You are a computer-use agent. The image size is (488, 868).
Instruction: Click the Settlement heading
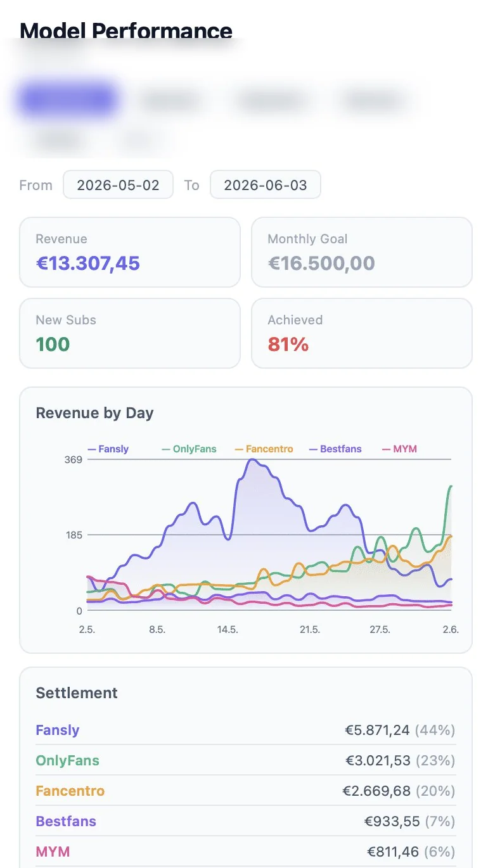click(x=77, y=693)
